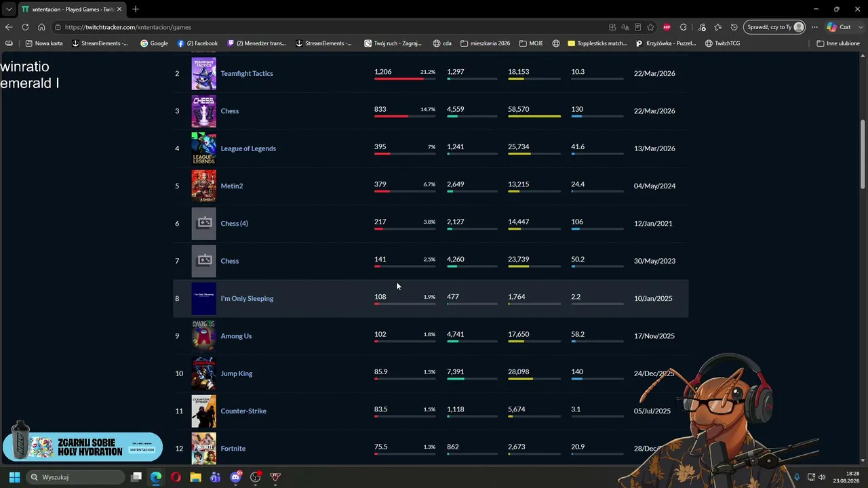
Task: Open the Among Us game link
Action: pos(236,336)
